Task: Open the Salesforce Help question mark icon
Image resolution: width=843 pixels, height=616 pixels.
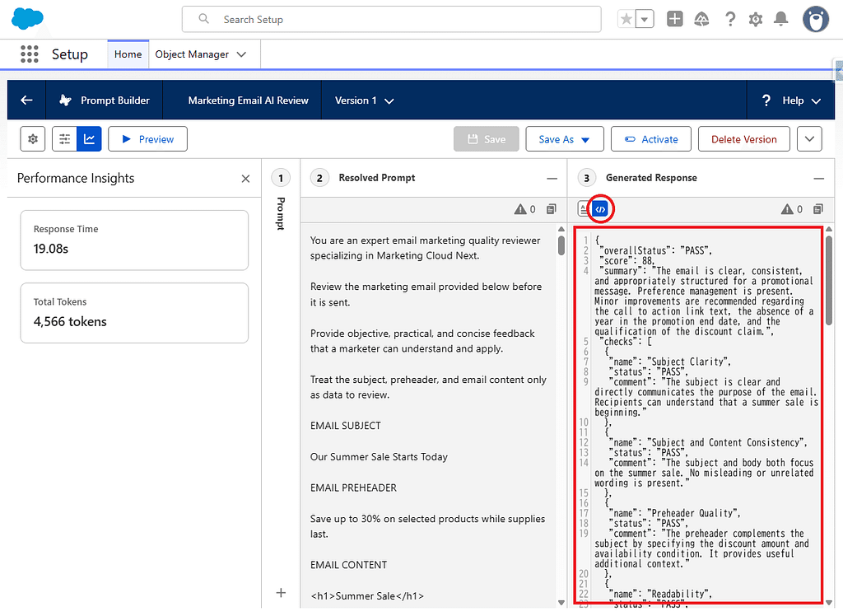Action: (x=729, y=20)
